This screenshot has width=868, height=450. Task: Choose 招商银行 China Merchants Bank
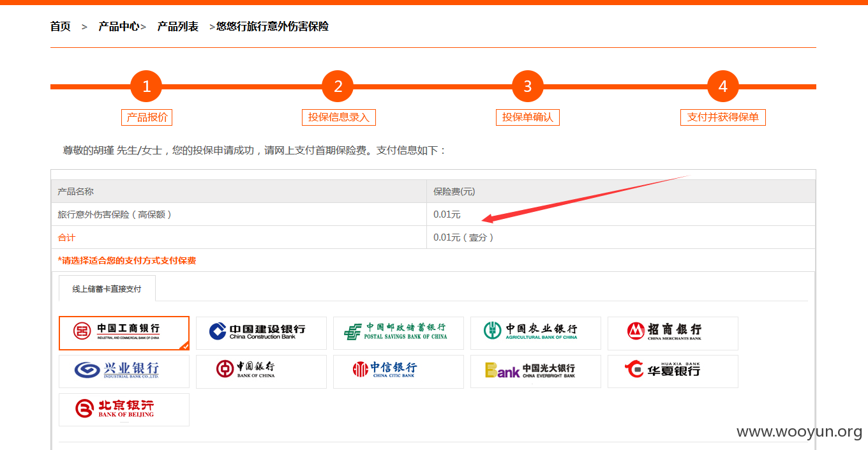pyautogui.click(x=673, y=333)
